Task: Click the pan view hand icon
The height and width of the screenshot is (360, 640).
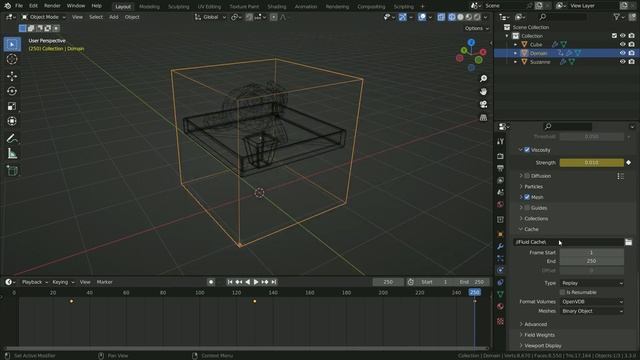Action: 483,91
